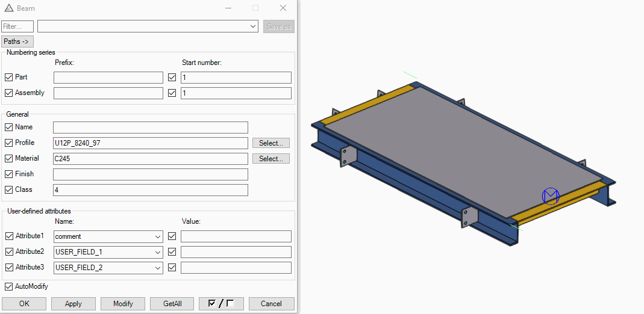This screenshot has height=314, width=644.
Task: Click the check/uncheck all toggle button
Action: click(221, 304)
